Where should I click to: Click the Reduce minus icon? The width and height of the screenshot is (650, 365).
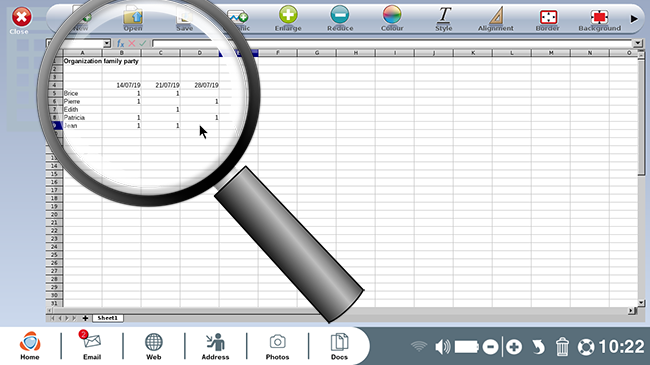[340, 19]
